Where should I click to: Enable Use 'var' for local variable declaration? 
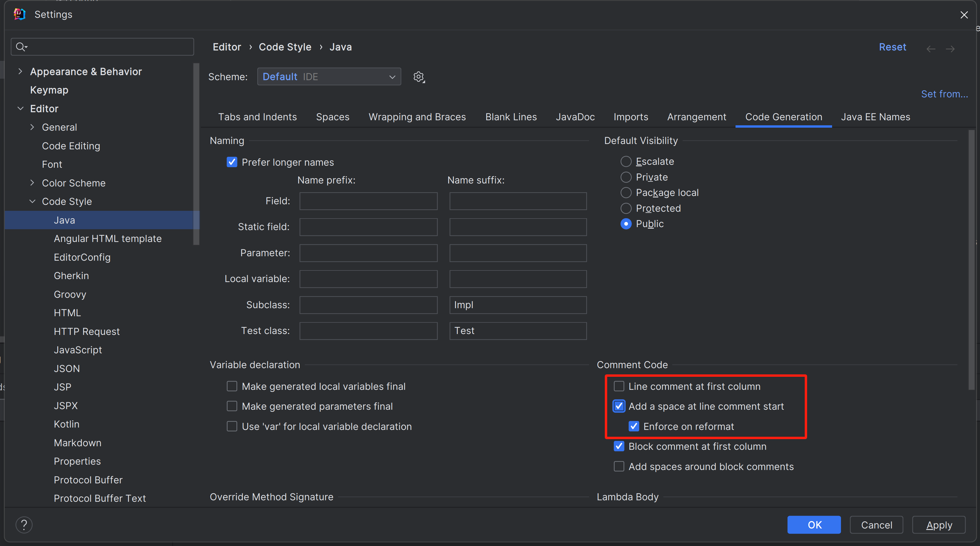click(232, 426)
